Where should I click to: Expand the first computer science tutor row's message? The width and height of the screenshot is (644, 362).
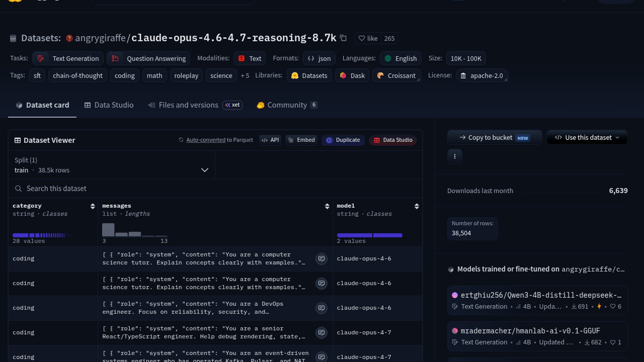pos(321,258)
